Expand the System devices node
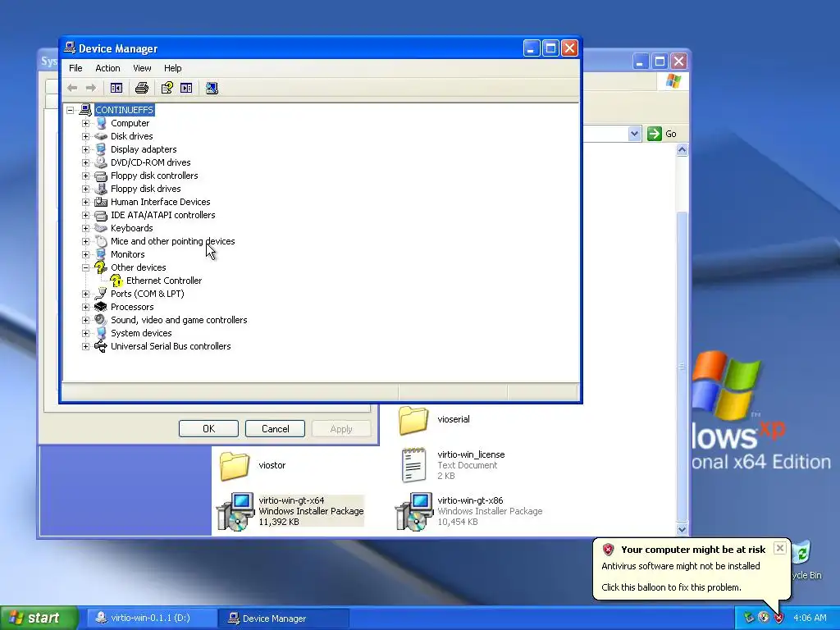 [85, 333]
